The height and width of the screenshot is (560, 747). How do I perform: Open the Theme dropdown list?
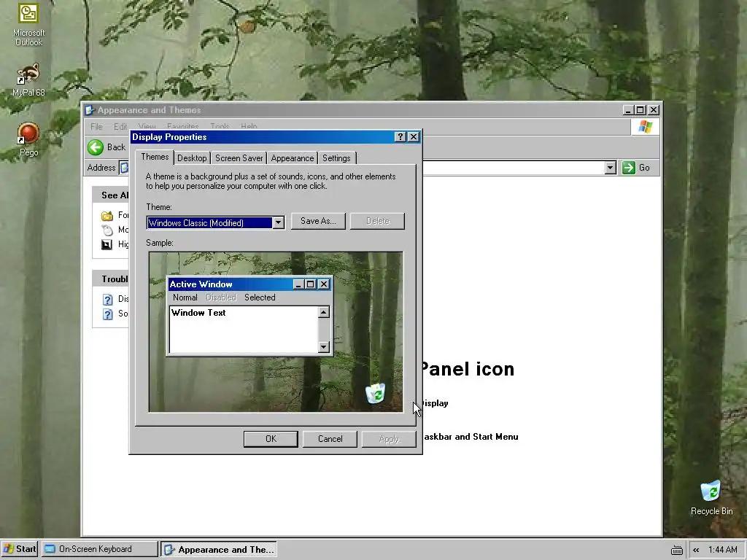click(278, 222)
